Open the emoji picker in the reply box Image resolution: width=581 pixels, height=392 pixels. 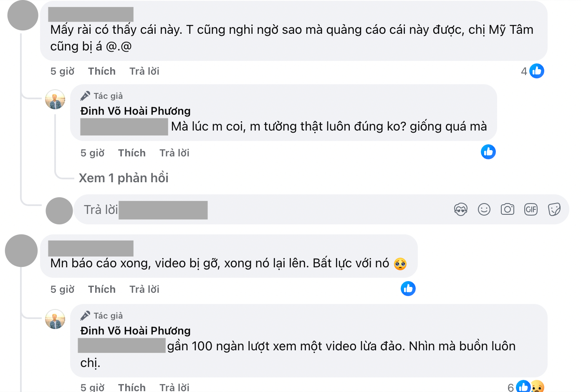click(484, 209)
